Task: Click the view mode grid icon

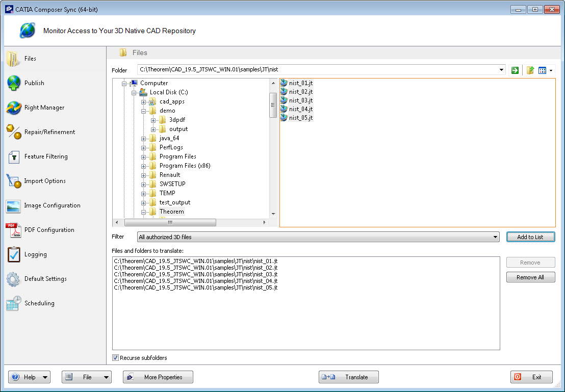Action: click(x=542, y=70)
